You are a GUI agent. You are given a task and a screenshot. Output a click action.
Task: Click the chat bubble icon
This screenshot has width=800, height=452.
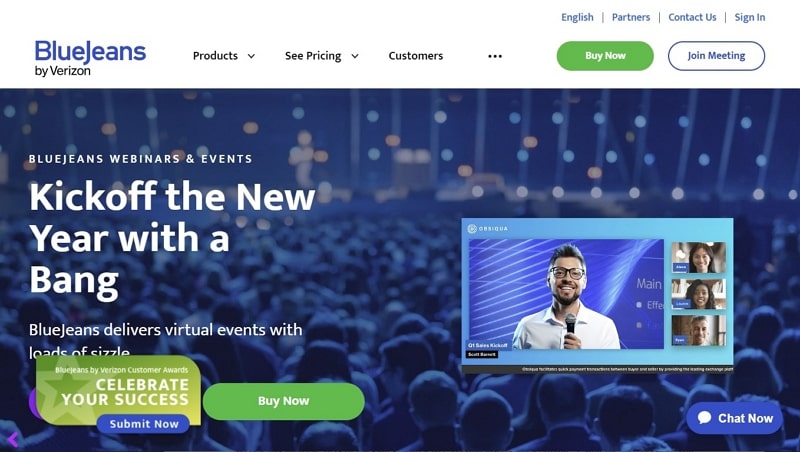(705, 417)
